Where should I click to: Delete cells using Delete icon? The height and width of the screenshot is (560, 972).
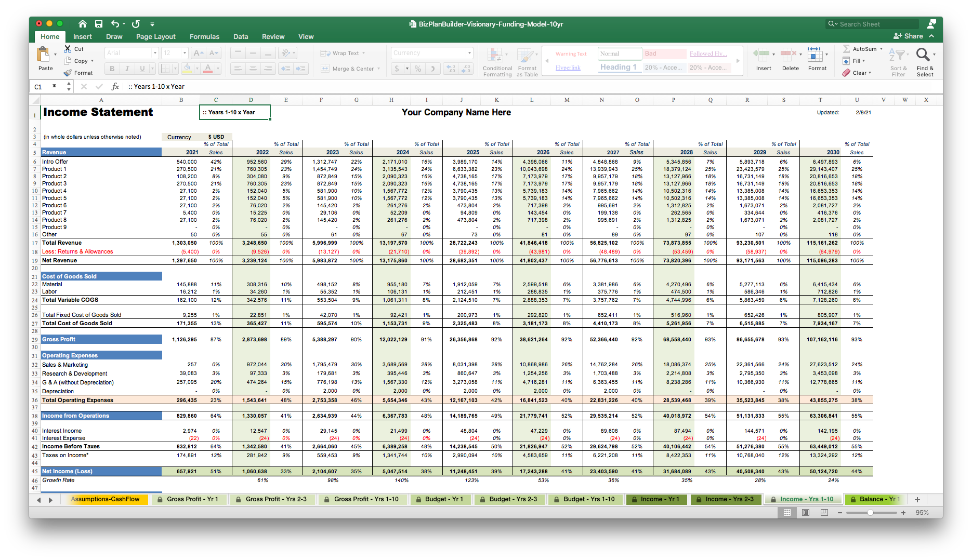click(789, 55)
